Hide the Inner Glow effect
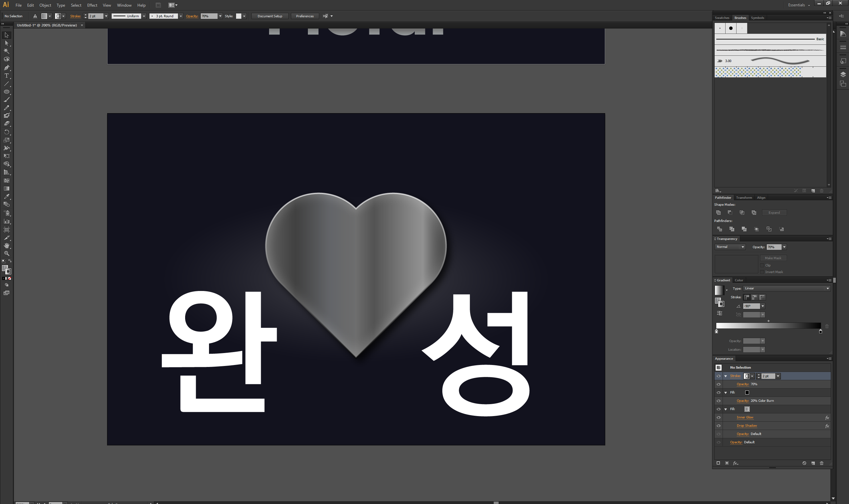This screenshot has width=849, height=504. tap(719, 417)
